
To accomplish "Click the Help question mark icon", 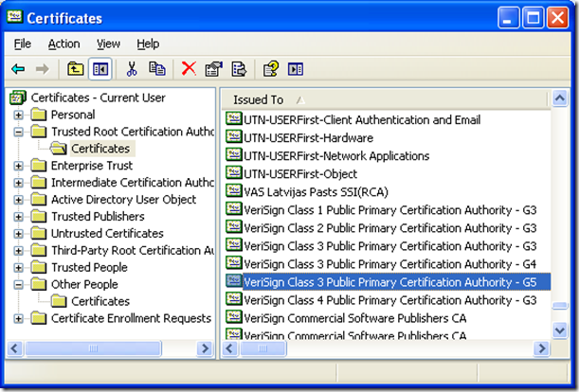I will [271, 69].
